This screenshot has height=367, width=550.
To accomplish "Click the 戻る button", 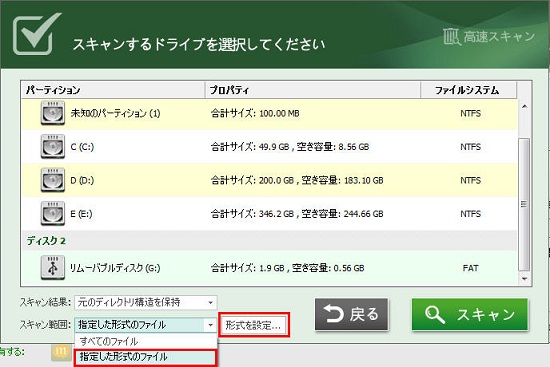I will click(x=351, y=314).
